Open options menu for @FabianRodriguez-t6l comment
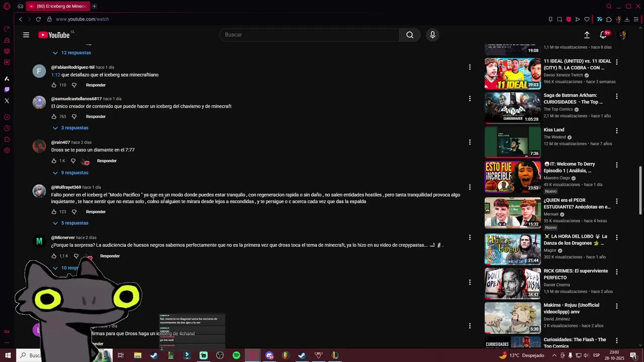644x362 pixels. coord(469,67)
